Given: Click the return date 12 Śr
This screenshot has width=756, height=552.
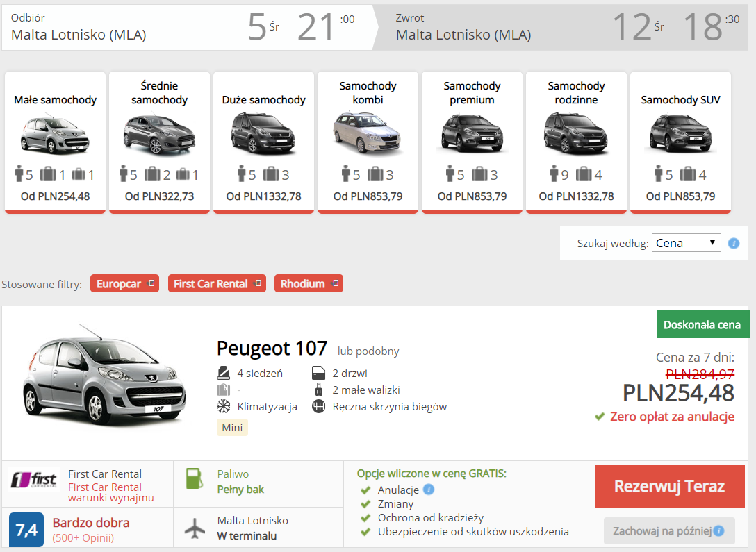Looking at the screenshot, I should tap(638, 27).
